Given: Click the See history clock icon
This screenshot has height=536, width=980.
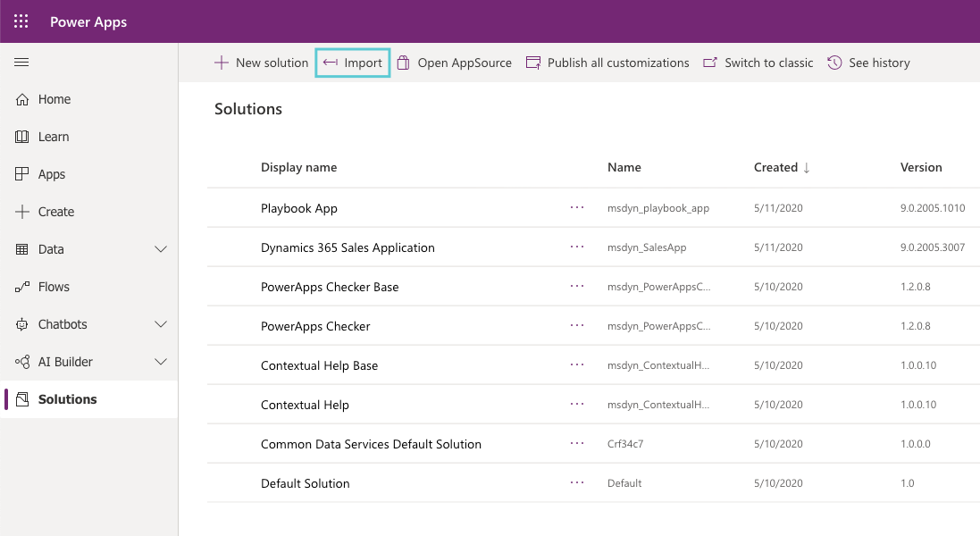Looking at the screenshot, I should [x=834, y=63].
